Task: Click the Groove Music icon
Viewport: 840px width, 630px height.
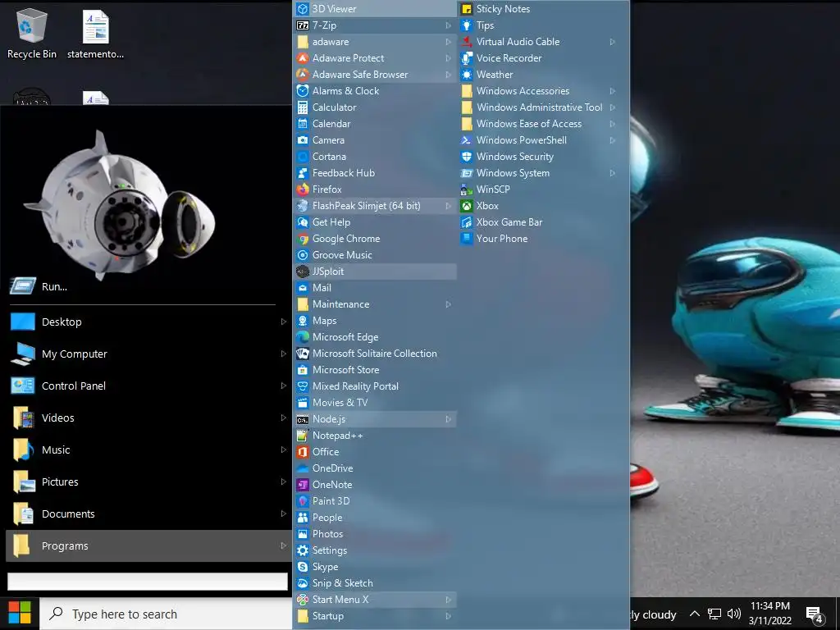Action: (x=303, y=255)
